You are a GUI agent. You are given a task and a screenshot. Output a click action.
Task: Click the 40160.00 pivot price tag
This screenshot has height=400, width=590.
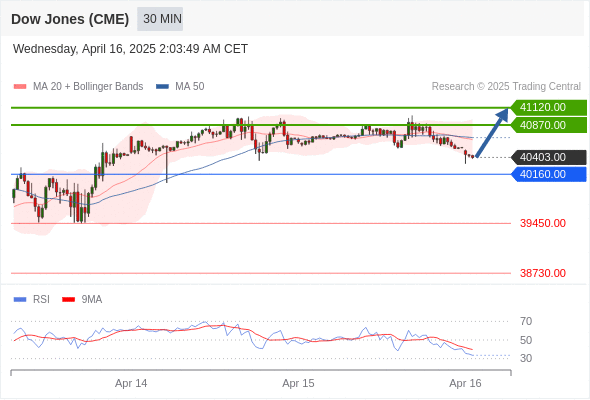[x=549, y=174]
